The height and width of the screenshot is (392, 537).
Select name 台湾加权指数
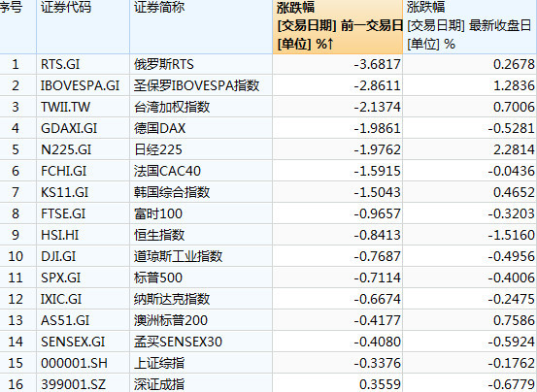(172, 107)
